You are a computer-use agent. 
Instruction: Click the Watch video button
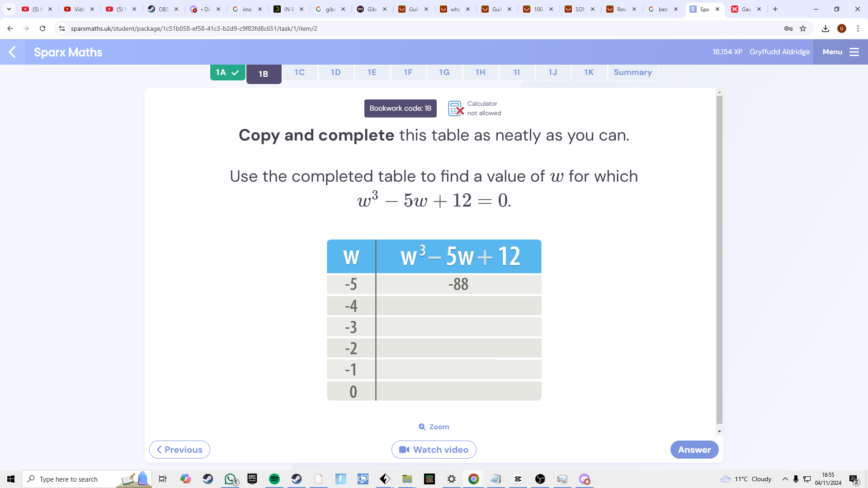tap(434, 449)
